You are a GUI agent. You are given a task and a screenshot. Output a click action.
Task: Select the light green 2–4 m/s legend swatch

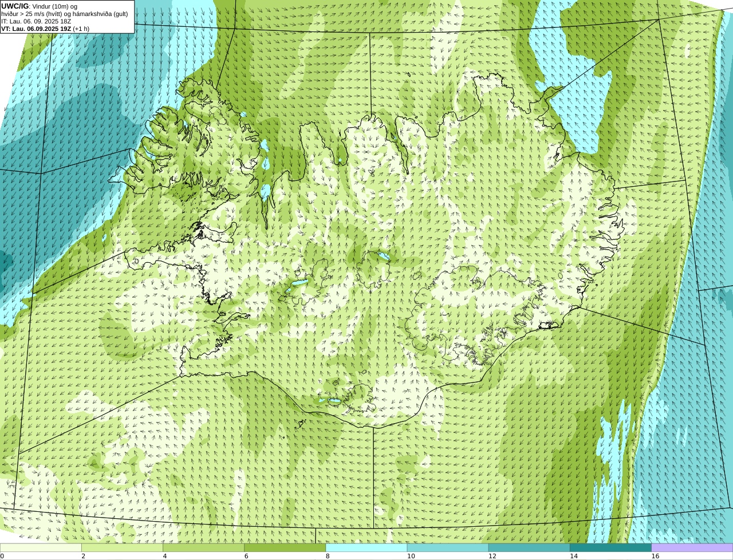pyautogui.click(x=122, y=547)
